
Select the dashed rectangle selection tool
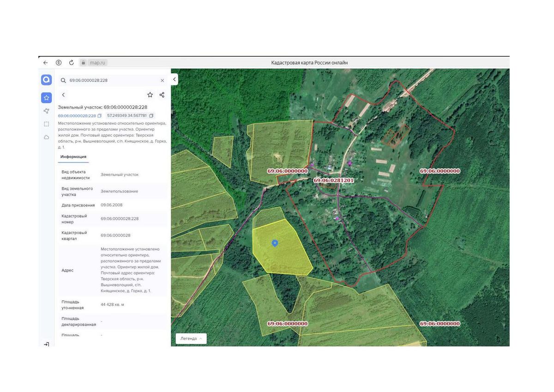coord(46,124)
